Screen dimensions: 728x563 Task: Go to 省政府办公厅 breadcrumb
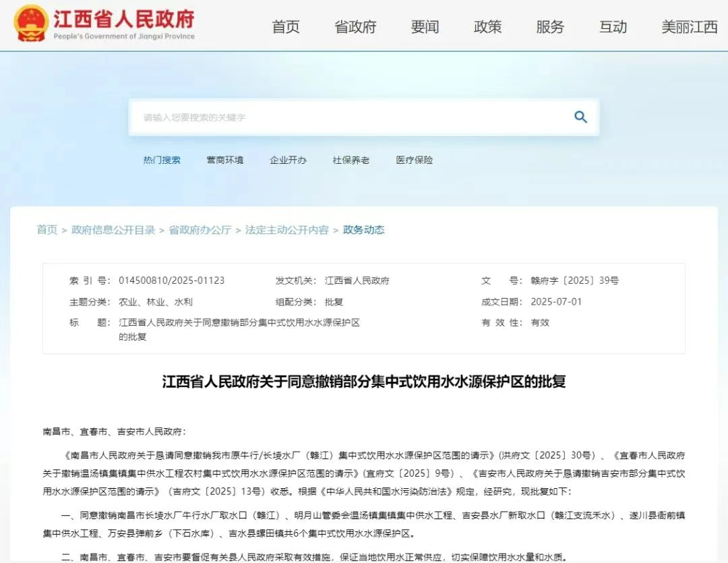[200, 229]
